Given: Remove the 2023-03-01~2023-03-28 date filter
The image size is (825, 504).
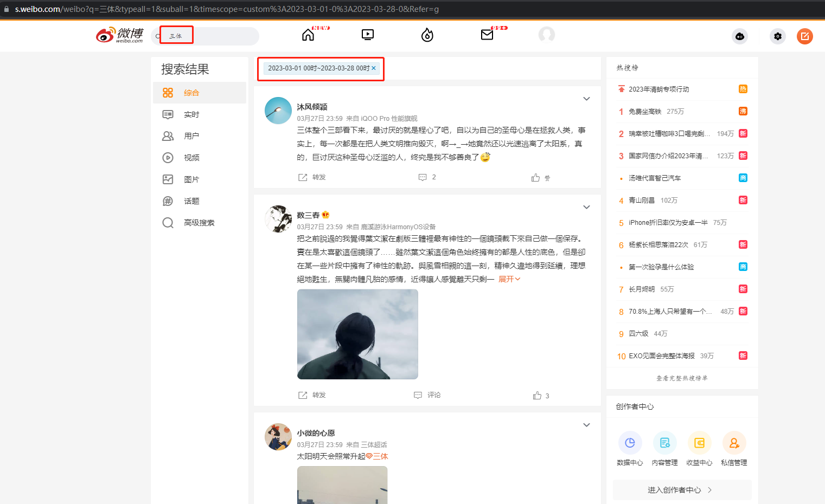Looking at the screenshot, I should [374, 68].
